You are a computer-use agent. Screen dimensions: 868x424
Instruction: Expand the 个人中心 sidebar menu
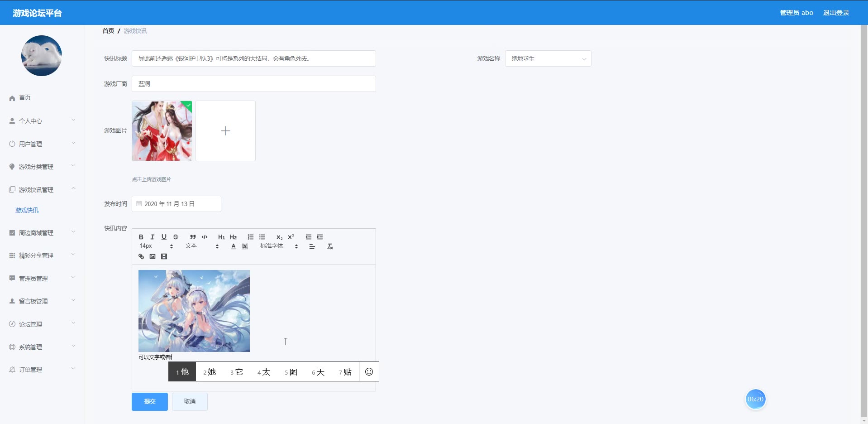click(42, 121)
